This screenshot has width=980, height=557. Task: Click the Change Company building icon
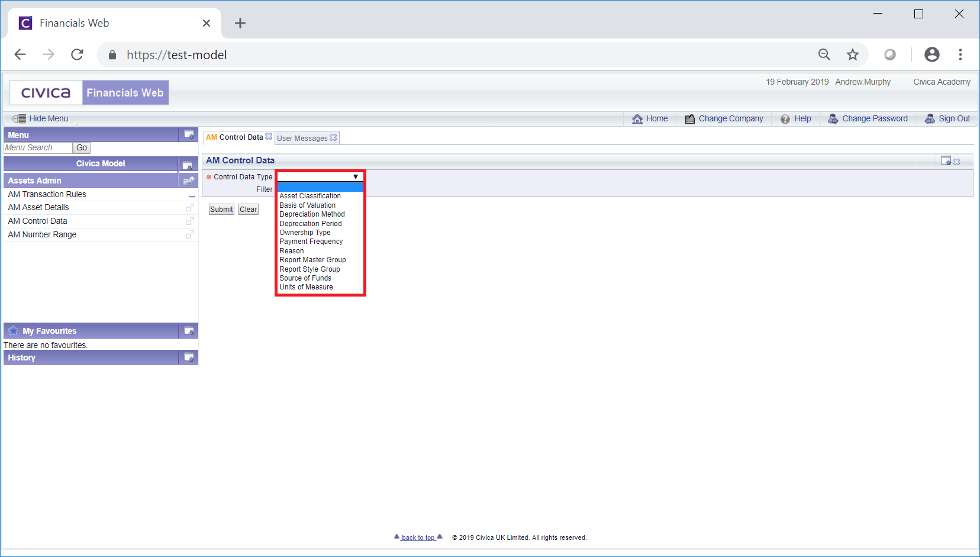(690, 119)
